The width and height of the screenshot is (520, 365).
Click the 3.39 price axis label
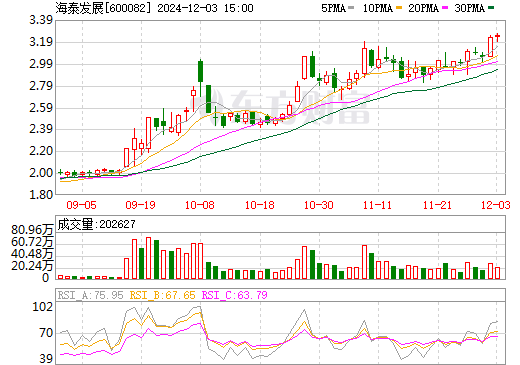click(x=41, y=20)
